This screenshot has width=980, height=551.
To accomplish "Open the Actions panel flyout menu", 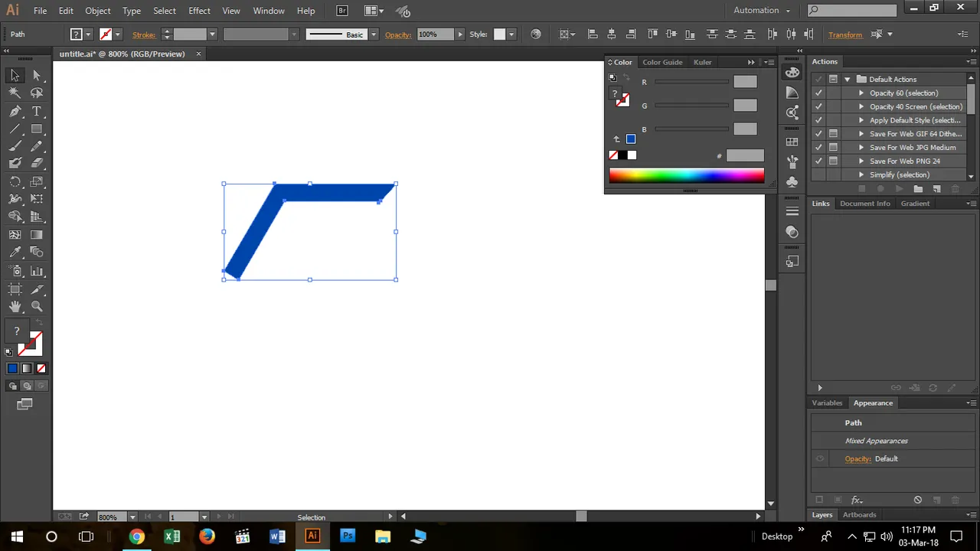I will pos(972,62).
